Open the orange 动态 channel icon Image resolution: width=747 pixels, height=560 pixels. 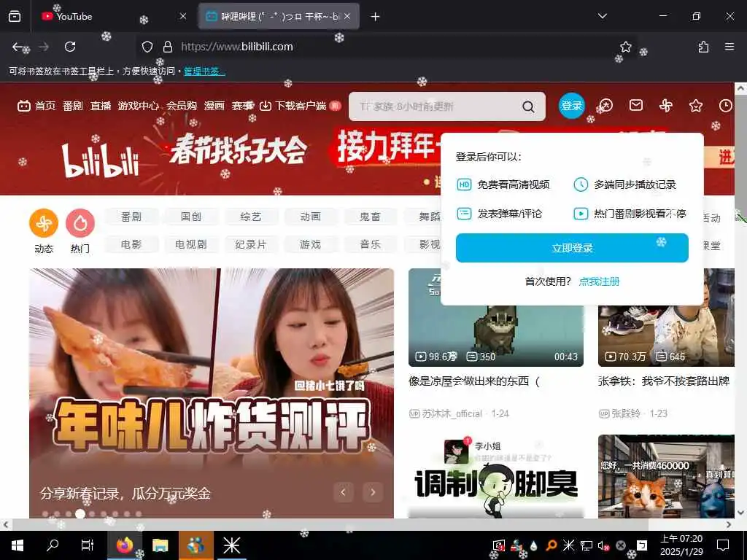tap(44, 223)
